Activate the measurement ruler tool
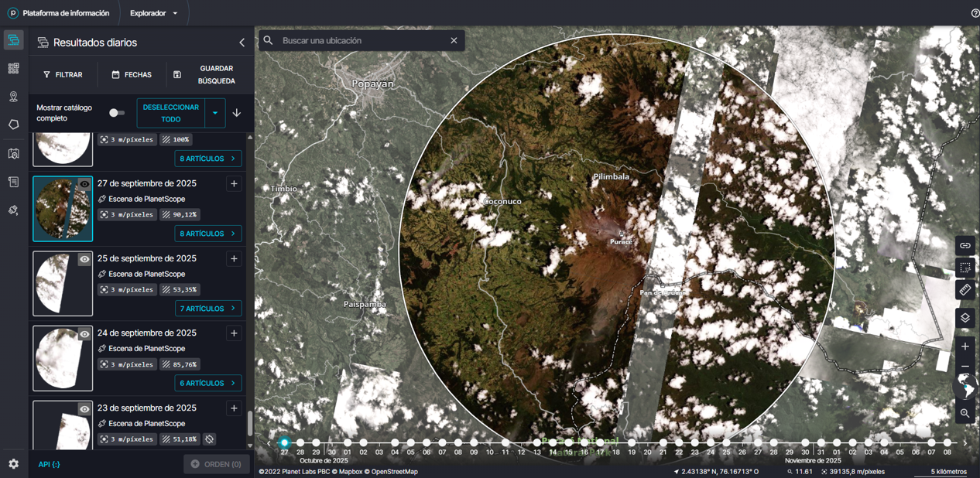The width and height of the screenshot is (980, 478). pyautogui.click(x=965, y=290)
